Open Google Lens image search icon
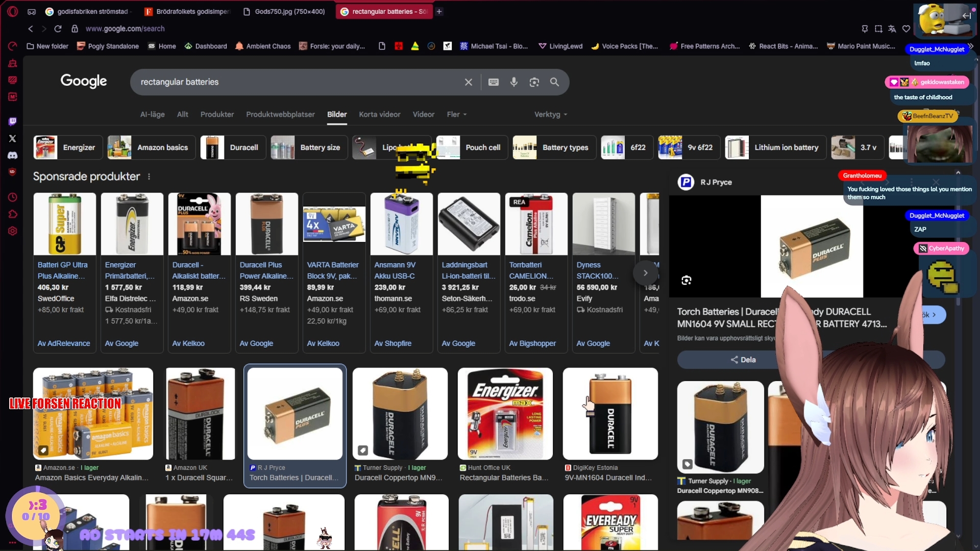 pyautogui.click(x=534, y=82)
